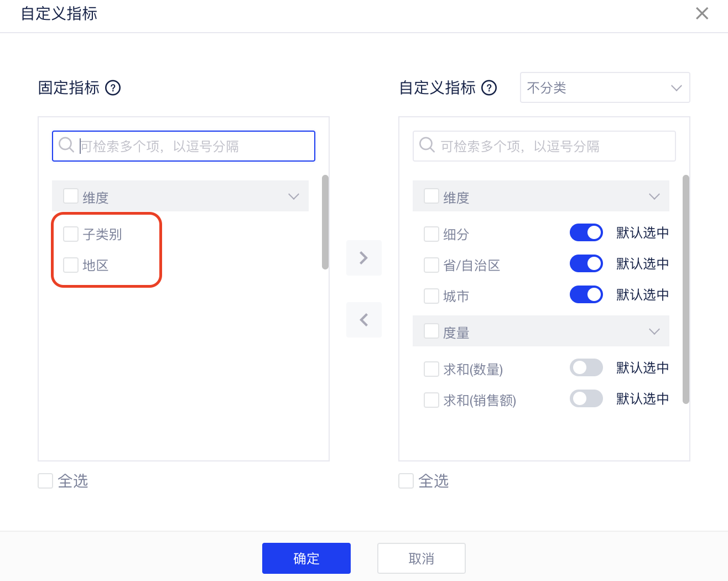Enable 求和(销售额) default-selected switch
The height and width of the screenshot is (581, 728).
click(586, 399)
